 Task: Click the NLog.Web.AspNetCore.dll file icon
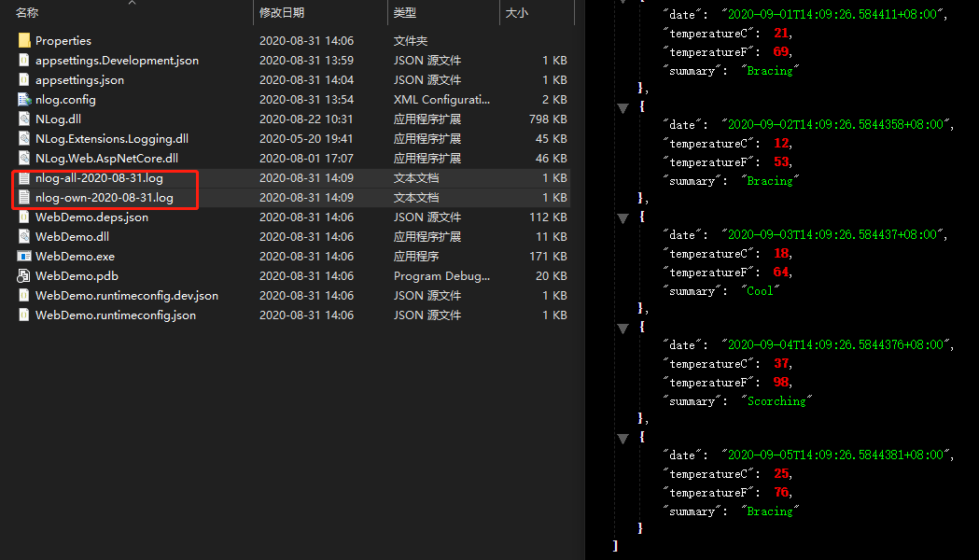tap(24, 158)
